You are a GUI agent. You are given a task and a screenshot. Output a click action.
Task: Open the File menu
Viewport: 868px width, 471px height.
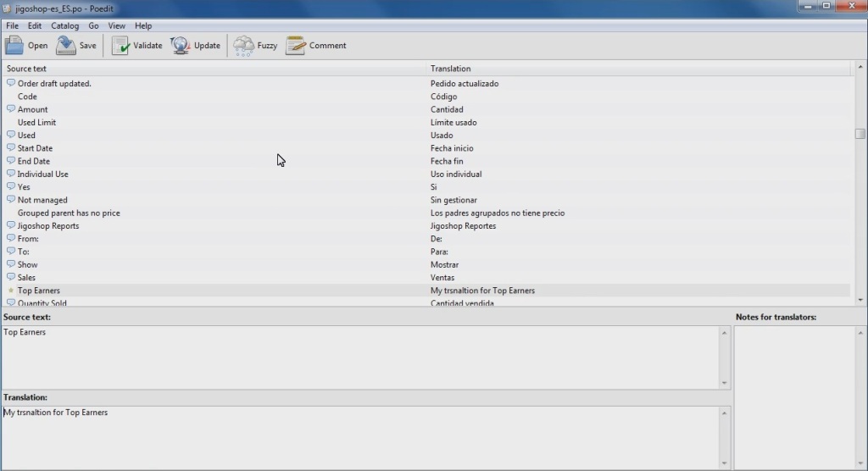[x=12, y=26]
